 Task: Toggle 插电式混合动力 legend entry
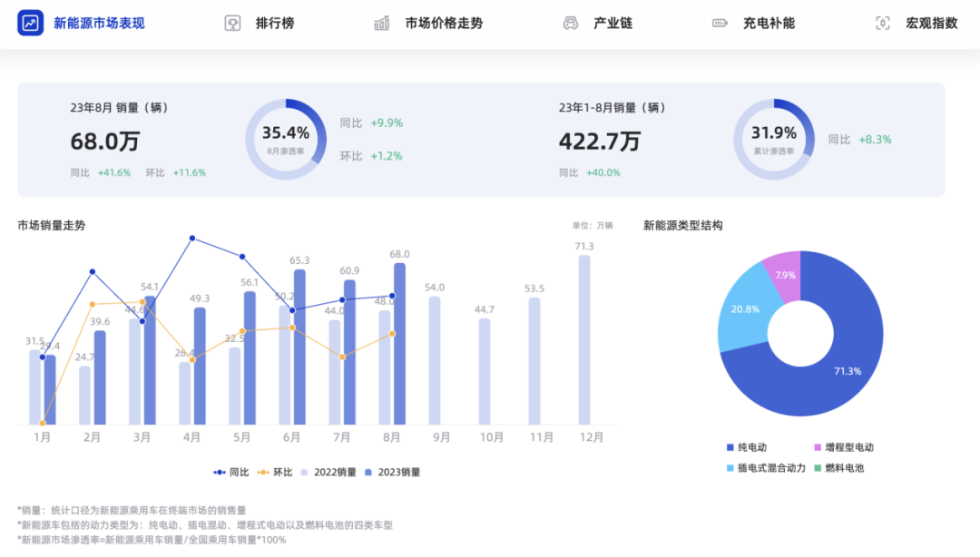click(765, 468)
